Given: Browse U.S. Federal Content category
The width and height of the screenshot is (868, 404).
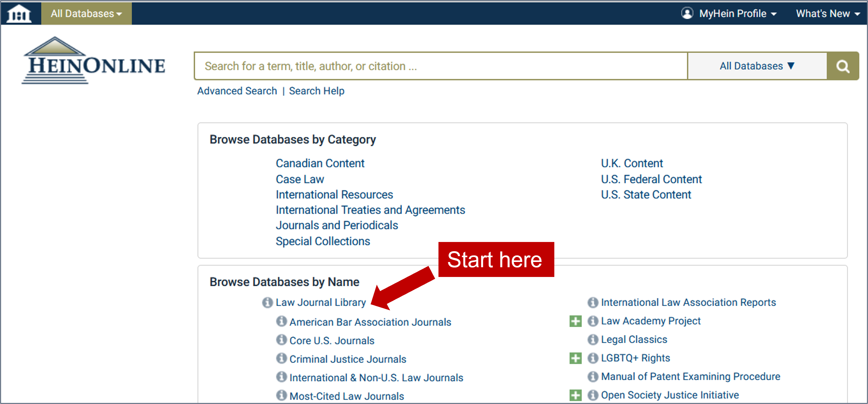Looking at the screenshot, I should click(x=651, y=179).
